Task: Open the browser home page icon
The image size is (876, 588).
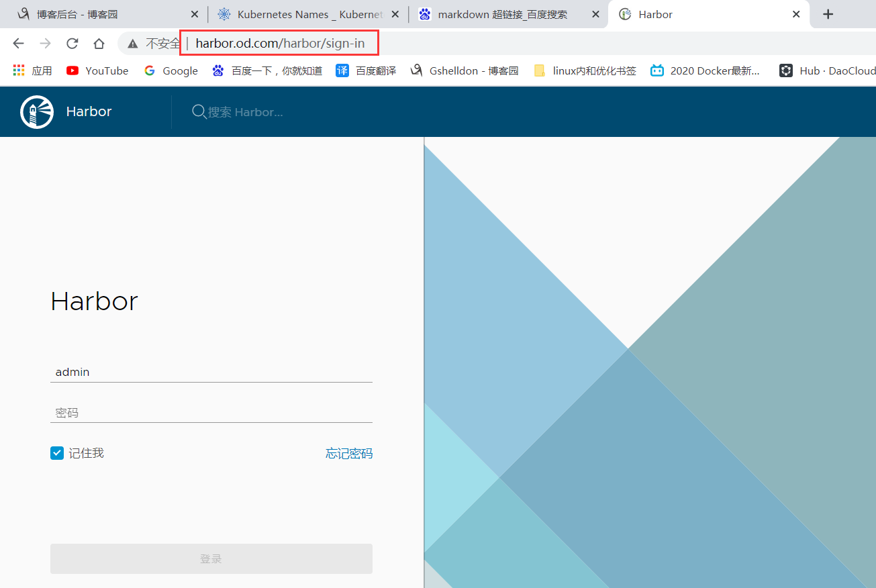Action: click(x=99, y=44)
